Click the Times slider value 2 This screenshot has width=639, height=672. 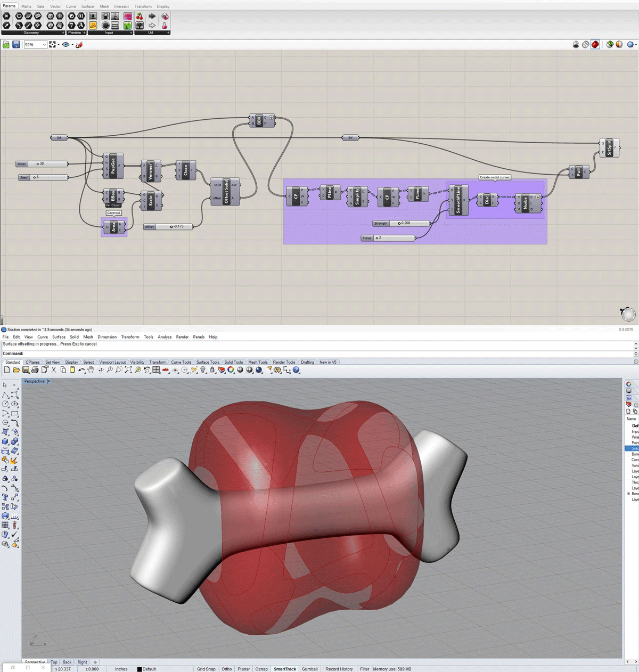pos(388,238)
